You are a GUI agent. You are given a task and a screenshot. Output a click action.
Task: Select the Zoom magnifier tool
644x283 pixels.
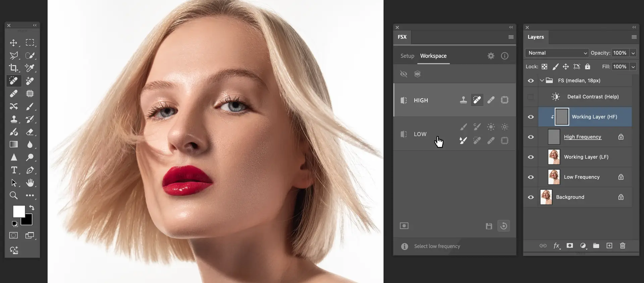[x=14, y=196]
